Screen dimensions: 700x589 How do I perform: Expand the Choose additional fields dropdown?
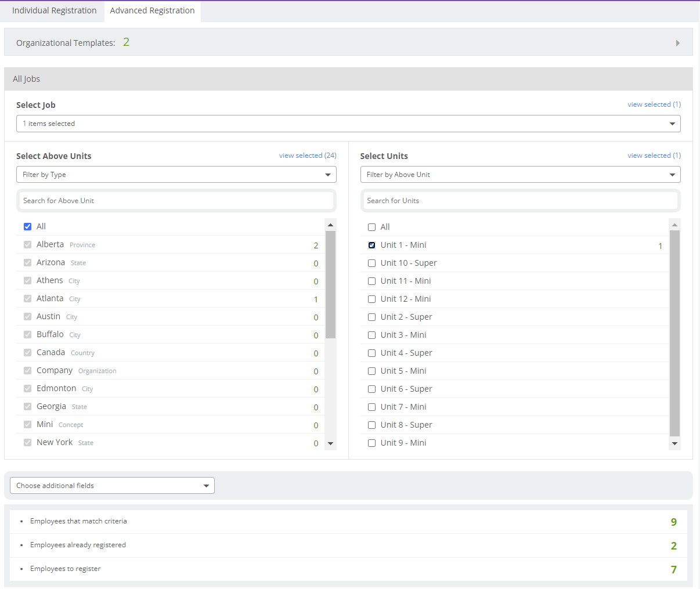click(x=112, y=486)
